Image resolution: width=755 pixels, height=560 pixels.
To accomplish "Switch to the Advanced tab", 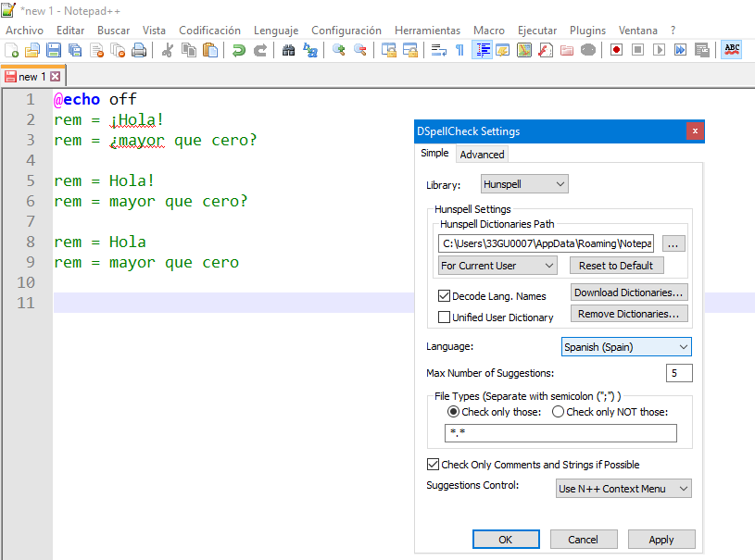I will (482, 155).
